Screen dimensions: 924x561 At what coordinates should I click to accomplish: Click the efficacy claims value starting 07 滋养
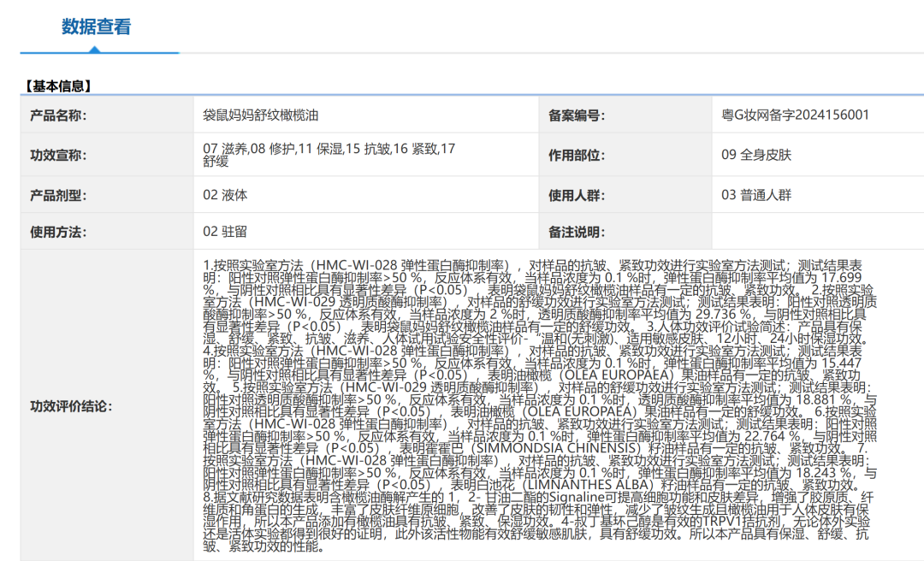(329, 155)
